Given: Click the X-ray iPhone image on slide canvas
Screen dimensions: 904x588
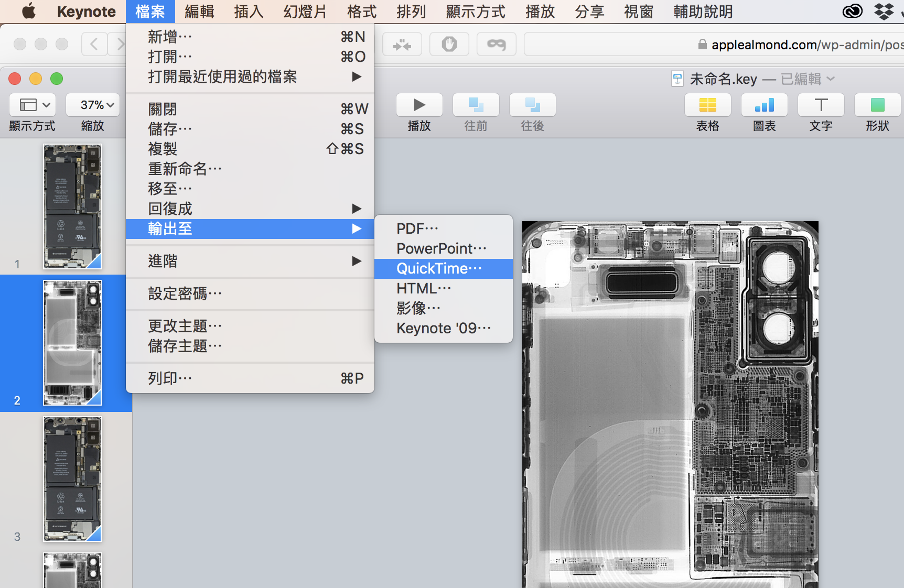Looking at the screenshot, I should (670, 405).
